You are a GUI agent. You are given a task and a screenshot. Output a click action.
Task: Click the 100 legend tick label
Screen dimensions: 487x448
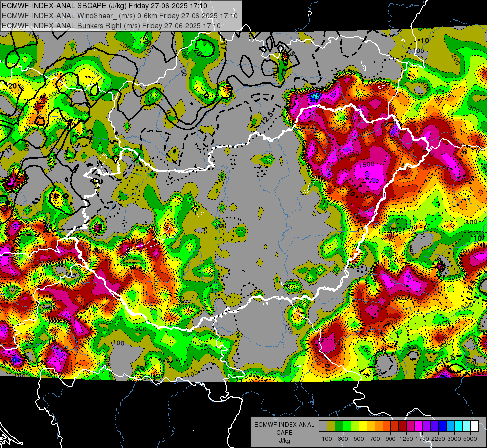[327, 439]
